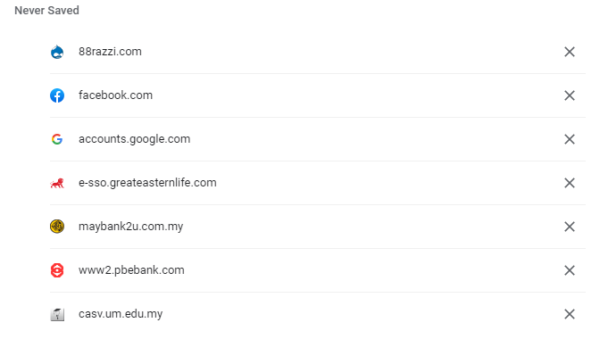This screenshot has width=600, height=364.
Task: Delete maybank2u.com.my from never saved
Action: (x=570, y=227)
